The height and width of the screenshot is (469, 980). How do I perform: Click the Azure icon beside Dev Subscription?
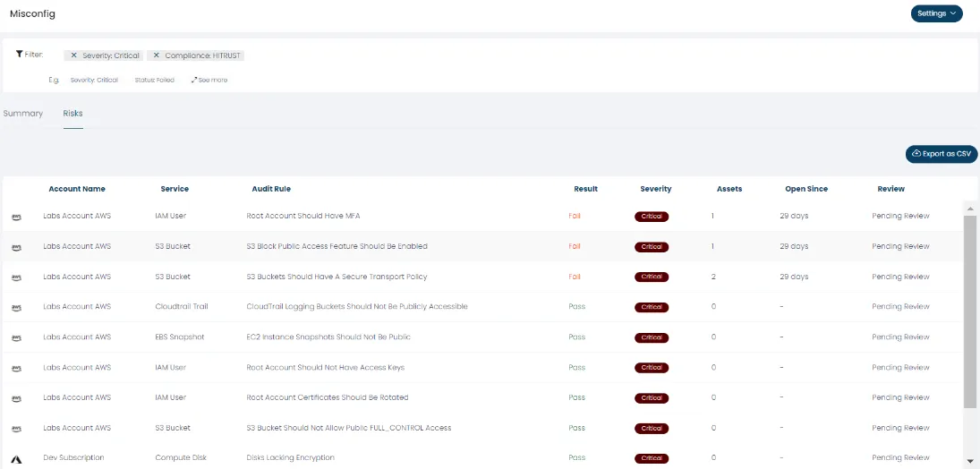(x=16, y=458)
